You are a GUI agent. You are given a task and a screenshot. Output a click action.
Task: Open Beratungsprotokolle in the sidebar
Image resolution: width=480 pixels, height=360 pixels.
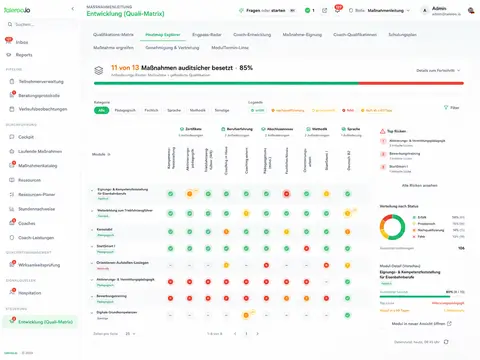pos(39,96)
